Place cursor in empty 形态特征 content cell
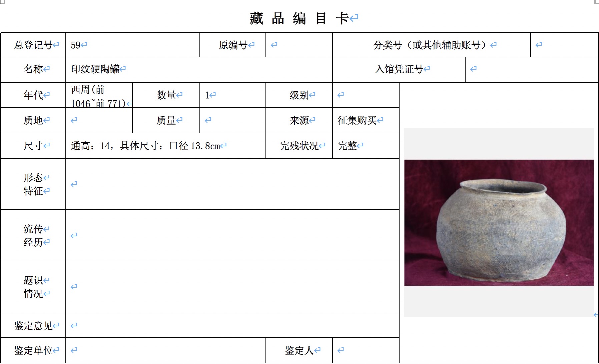599x364 pixels. tap(232, 184)
